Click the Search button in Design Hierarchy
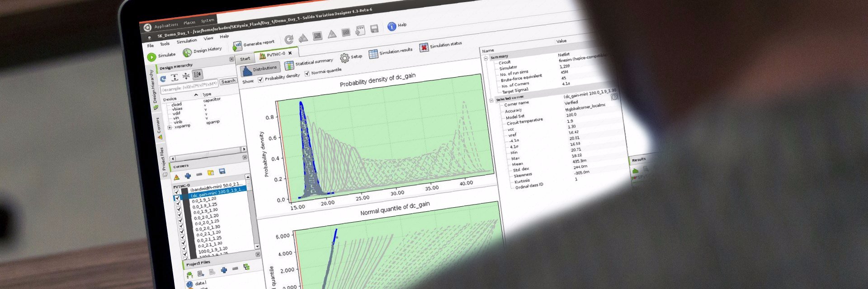This screenshot has width=868, height=289. point(228,81)
